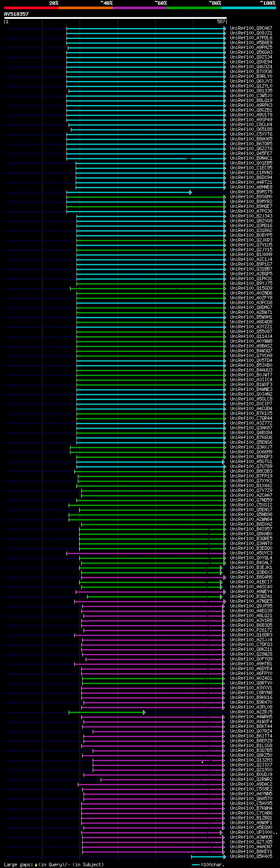280x868 pixels.
Task: Select label UniRef100_B3EJK1
Action: (251, 567)
